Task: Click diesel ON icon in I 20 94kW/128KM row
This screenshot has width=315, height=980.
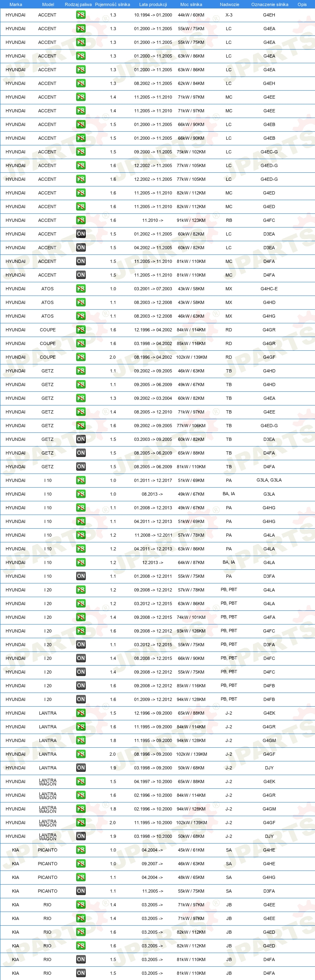Action: click(x=81, y=699)
